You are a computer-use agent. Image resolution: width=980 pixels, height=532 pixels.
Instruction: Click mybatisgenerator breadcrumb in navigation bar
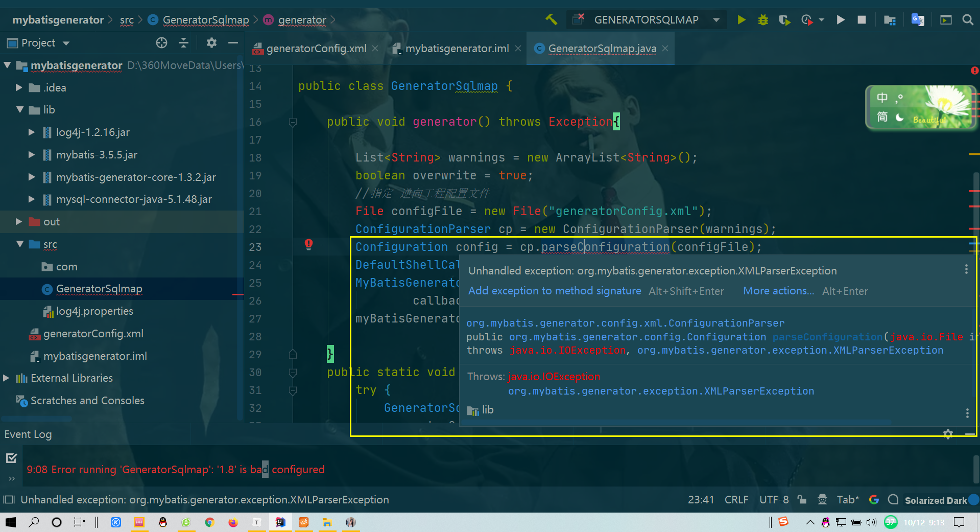click(58, 20)
